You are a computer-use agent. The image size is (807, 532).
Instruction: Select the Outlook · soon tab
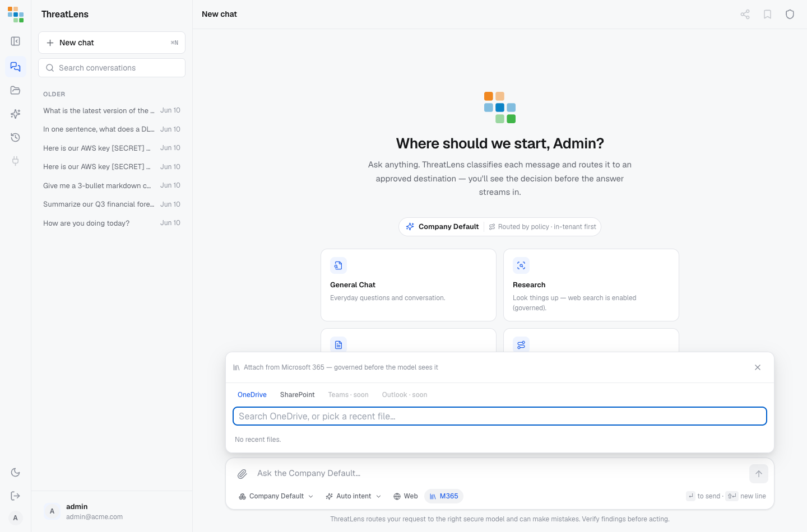(x=405, y=395)
